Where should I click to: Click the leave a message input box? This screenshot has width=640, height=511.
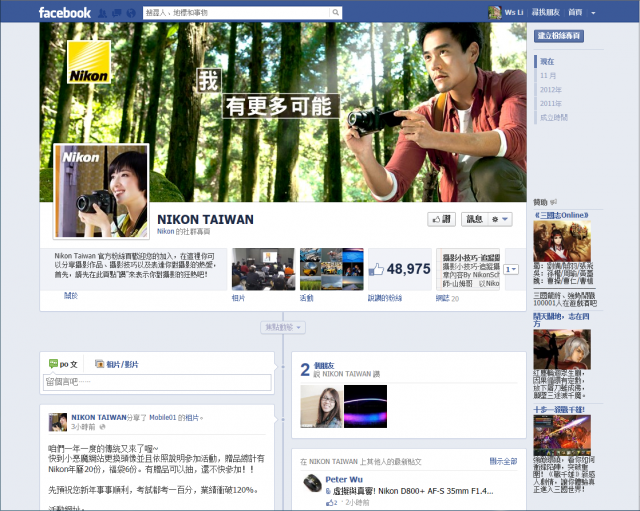pos(157,382)
